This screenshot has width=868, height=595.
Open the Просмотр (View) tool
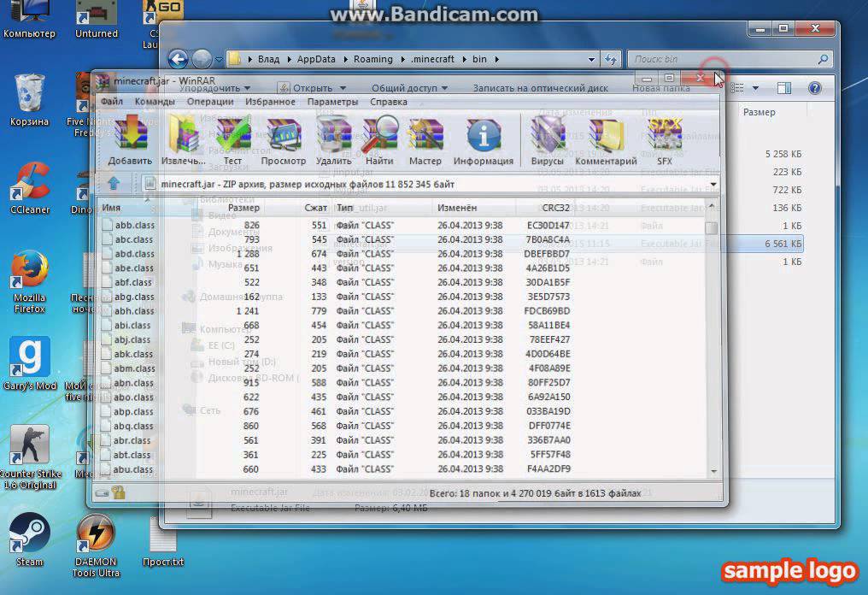tap(284, 140)
